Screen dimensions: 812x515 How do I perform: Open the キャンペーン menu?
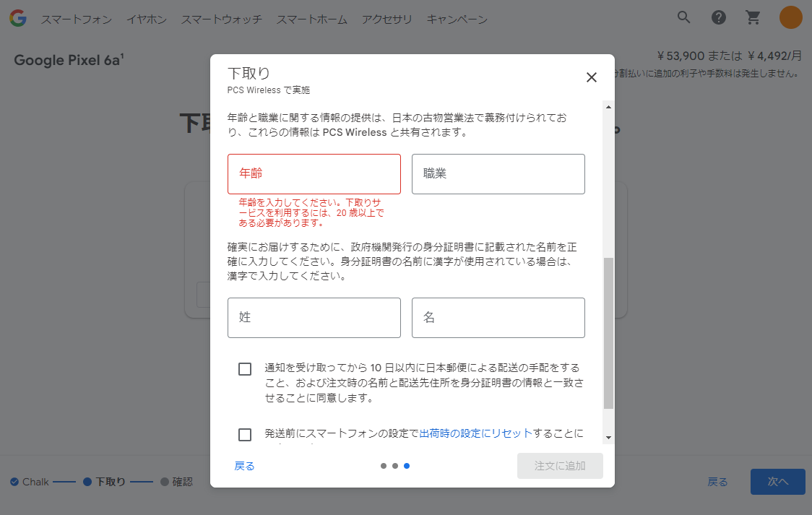pyautogui.click(x=457, y=20)
